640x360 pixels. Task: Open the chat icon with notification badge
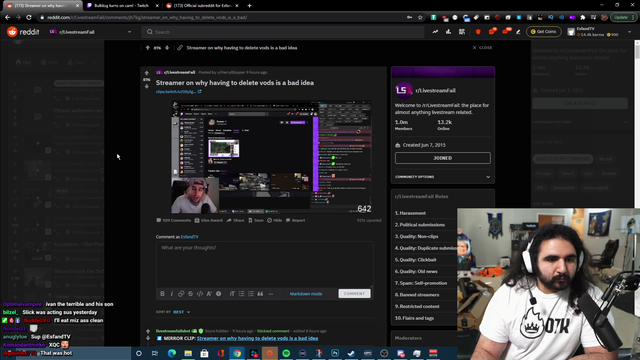(x=492, y=31)
